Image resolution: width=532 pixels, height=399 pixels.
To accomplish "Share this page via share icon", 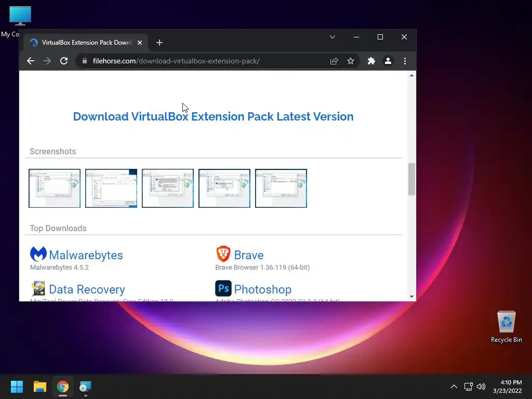I will point(334,61).
